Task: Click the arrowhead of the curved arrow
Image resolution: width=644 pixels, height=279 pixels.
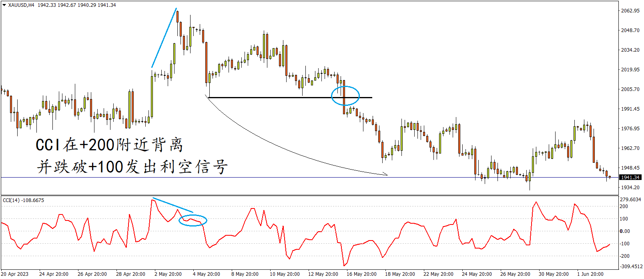Action: (386, 174)
